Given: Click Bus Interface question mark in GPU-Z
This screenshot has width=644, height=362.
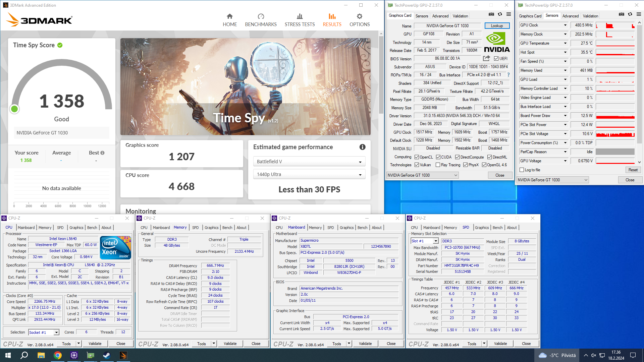Looking at the screenshot, I should [x=508, y=75].
